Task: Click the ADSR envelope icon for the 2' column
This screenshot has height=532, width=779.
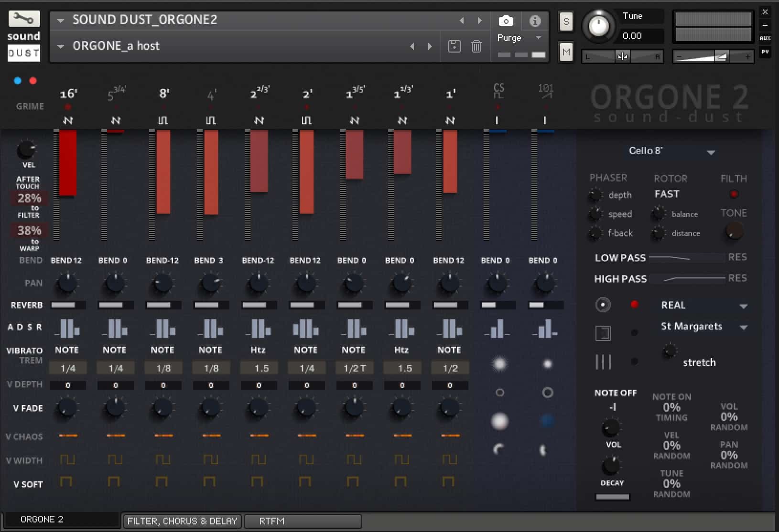Action: tap(306, 329)
